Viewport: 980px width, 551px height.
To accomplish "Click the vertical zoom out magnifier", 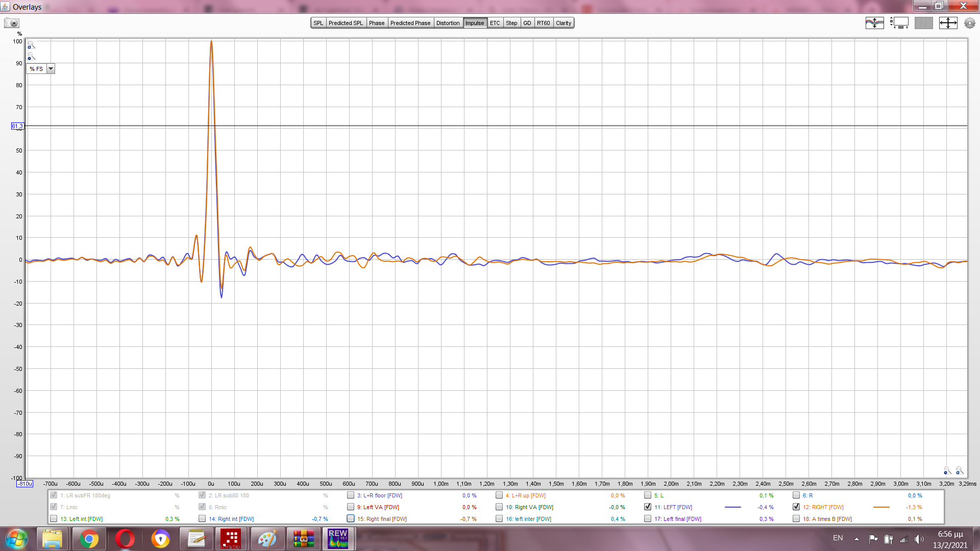I will (x=31, y=57).
